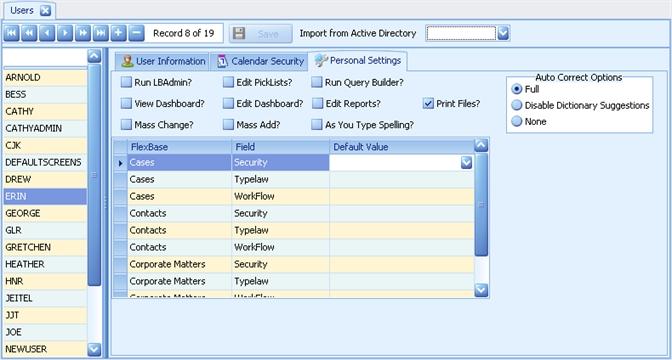Select user CATHYADMIN in list
672x360 pixels.
[45, 128]
